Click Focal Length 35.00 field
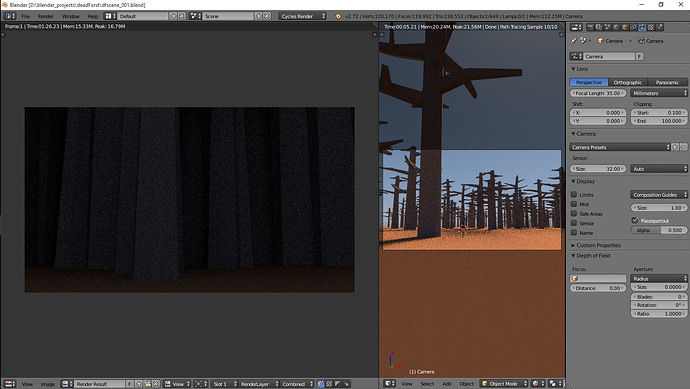The width and height of the screenshot is (690, 389). click(598, 93)
